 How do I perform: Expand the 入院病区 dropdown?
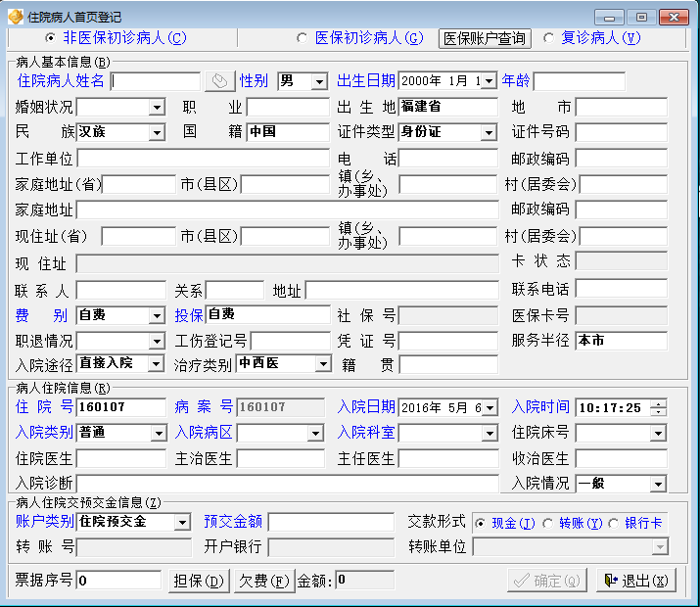click(315, 434)
